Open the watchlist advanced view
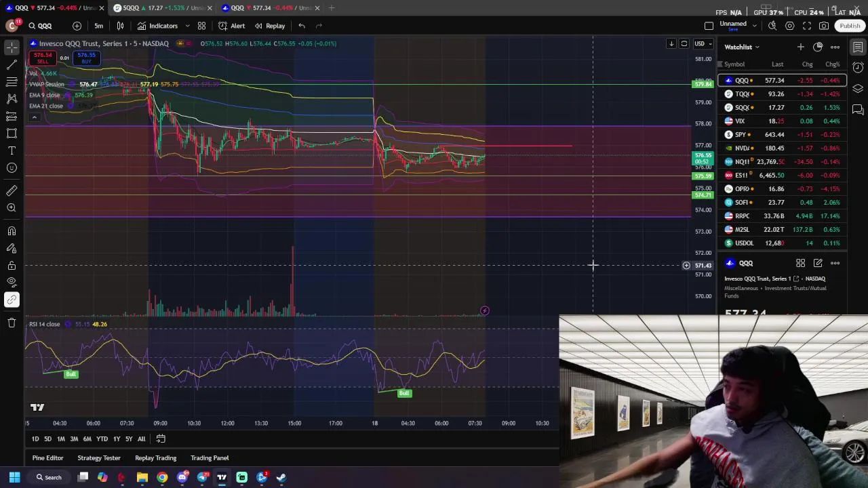The height and width of the screenshot is (488, 868). pos(818,47)
